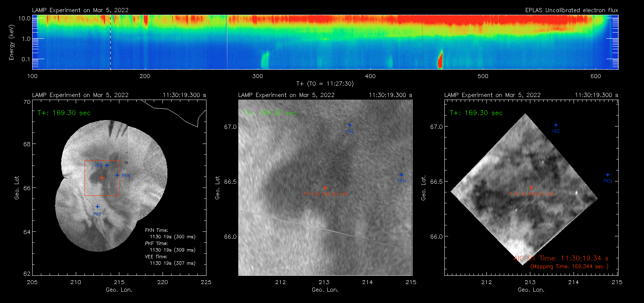
Task: Click the 66.5 latitude tick in the right panel
Action: (x=436, y=181)
